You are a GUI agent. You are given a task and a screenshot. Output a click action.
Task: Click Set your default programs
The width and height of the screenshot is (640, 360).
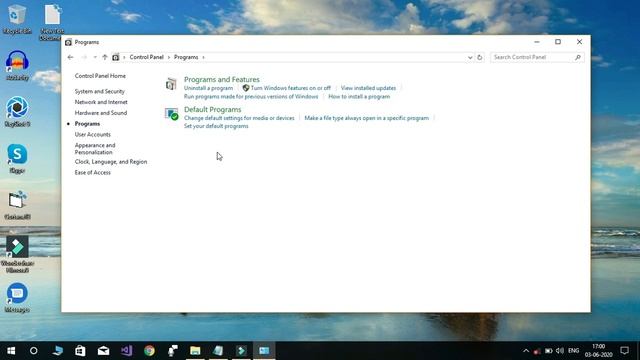[x=216, y=126]
